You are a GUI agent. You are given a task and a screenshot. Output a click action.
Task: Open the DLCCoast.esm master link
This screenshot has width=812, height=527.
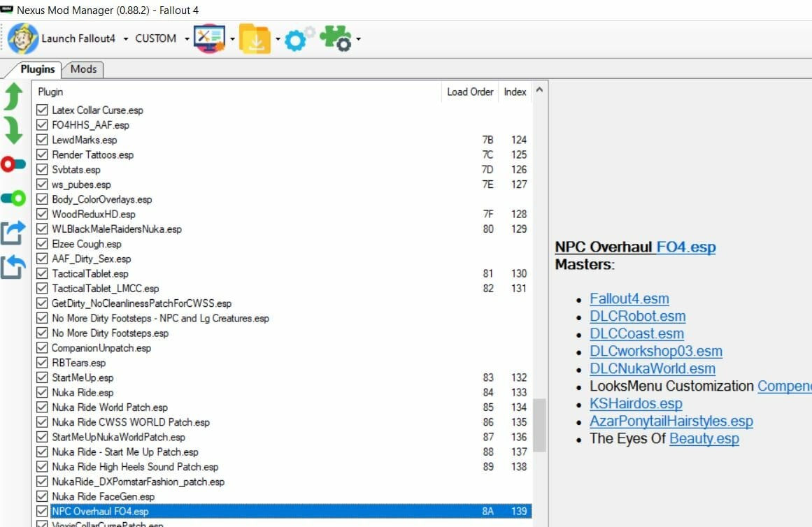click(636, 334)
